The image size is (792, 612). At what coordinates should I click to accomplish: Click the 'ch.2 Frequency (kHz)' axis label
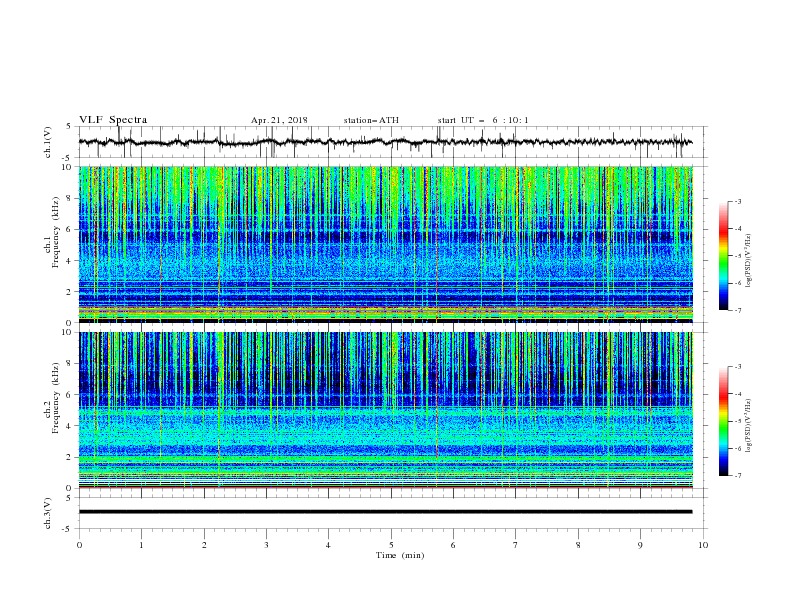point(52,398)
